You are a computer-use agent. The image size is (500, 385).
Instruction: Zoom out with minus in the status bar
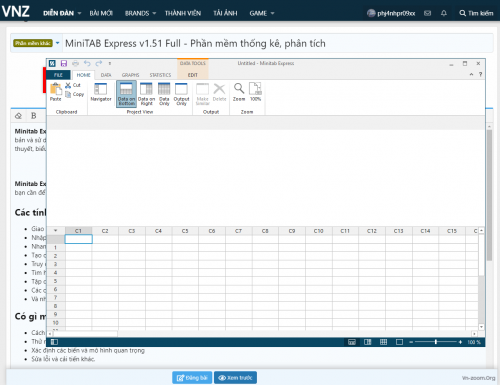tap(411, 342)
